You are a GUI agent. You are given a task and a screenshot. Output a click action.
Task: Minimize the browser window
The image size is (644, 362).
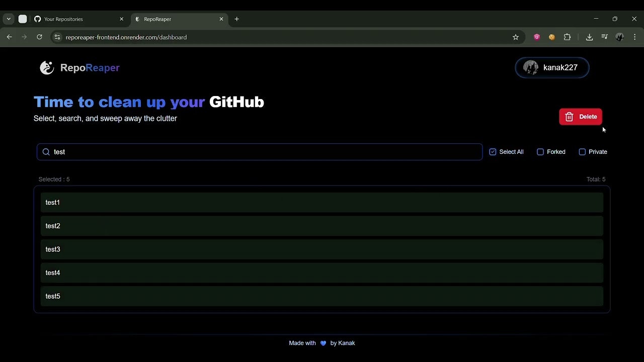(596, 19)
